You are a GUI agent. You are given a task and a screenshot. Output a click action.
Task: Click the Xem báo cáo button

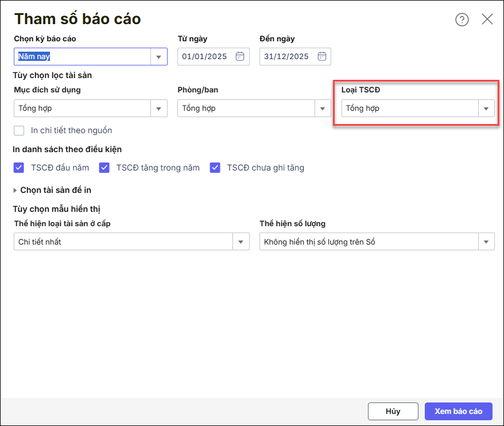click(x=458, y=411)
